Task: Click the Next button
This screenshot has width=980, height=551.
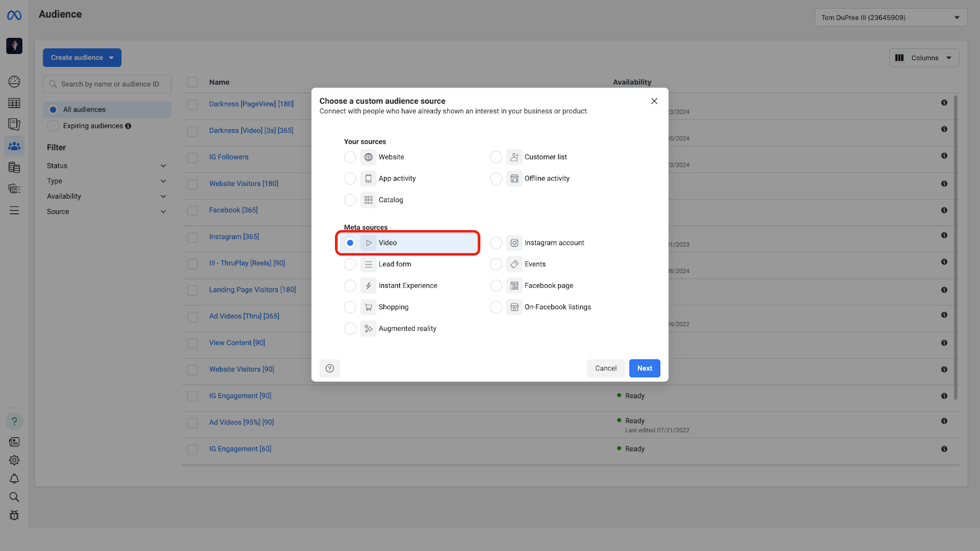Action: point(644,368)
